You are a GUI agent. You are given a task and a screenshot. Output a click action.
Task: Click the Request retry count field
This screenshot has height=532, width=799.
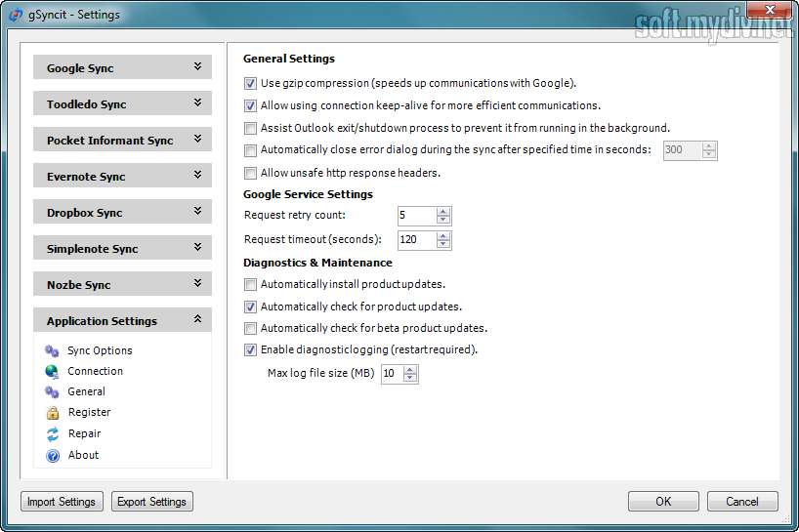point(417,216)
